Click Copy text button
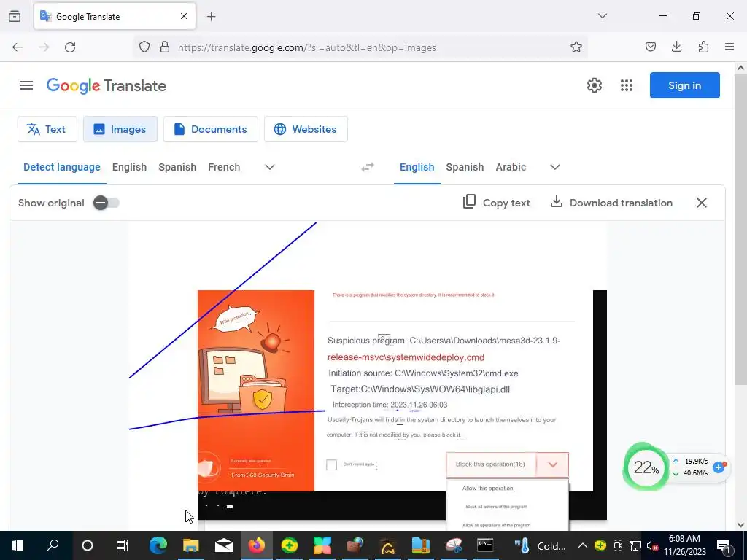Image resolution: width=747 pixels, height=560 pixels. pos(496,203)
